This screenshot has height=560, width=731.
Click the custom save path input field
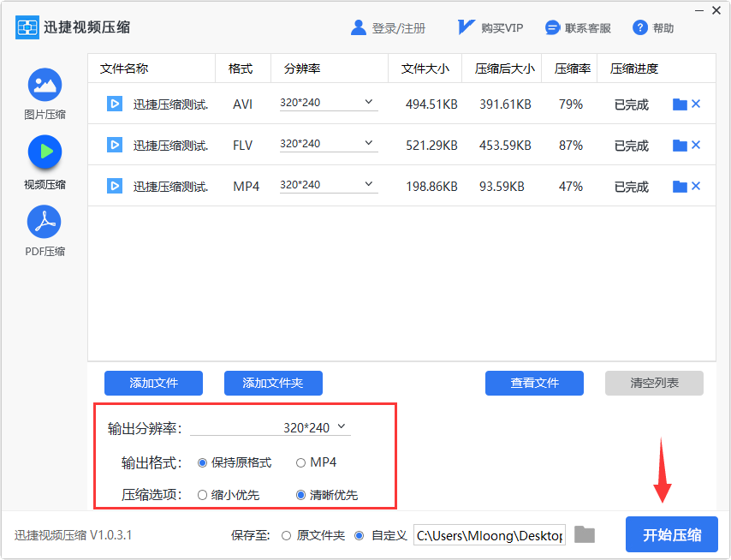[x=490, y=535]
